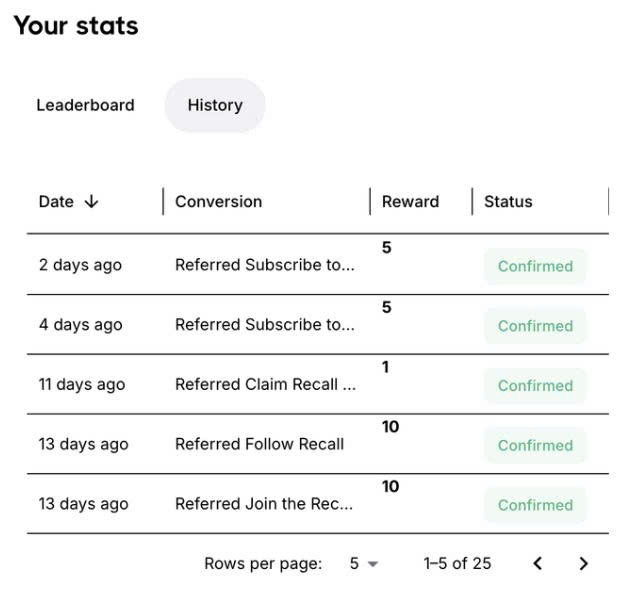The width and height of the screenshot is (639, 593).
Task: Click the Date sort descending arrow
Action: pyautogui.click(x=91, y=201)
